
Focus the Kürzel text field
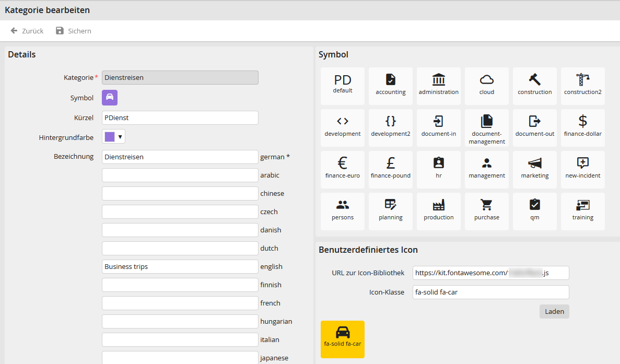pos(180,118)
